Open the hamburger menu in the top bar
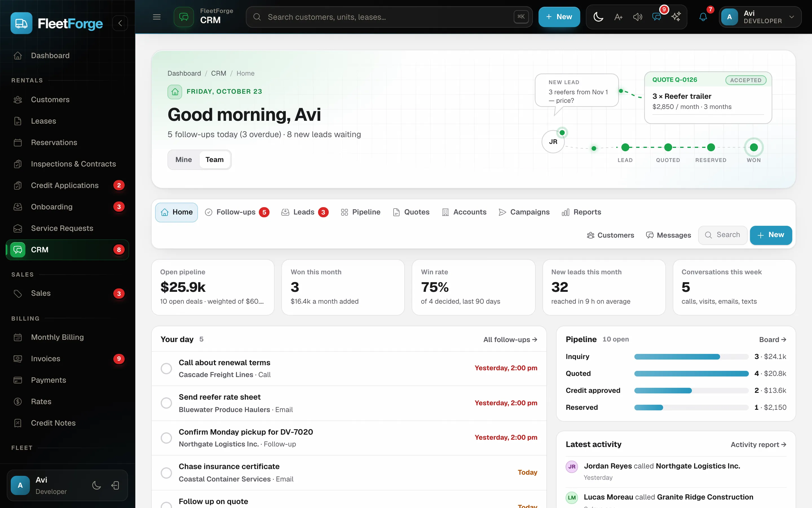The image size is (812, 508). [157, 17]
